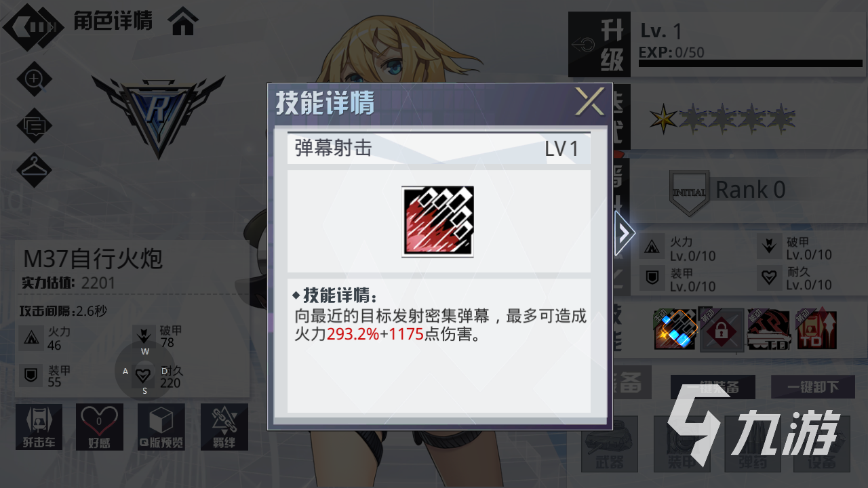Image resolution: width=868 pixels, height=488 pixels.
Task: Tap the magnifier zoom icon
Action: coord(34,79)
